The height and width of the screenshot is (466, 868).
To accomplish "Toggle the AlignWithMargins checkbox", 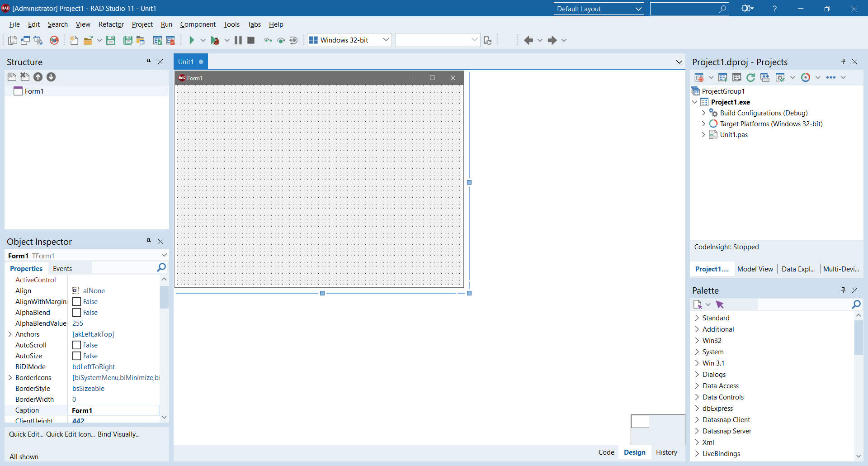I will tap(77, 302).
